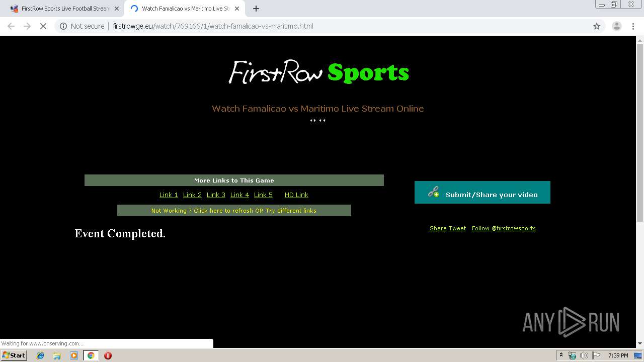The image size is (644, 362).
Task: Click the page vertical scrollbar
Action: pyautogui.click(x=640, y=133)
